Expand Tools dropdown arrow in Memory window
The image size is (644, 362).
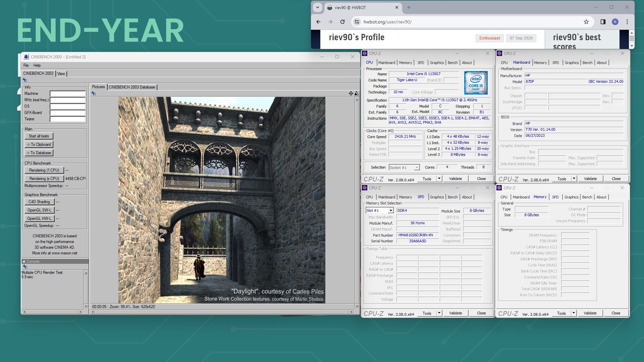pyautogui.click(x=574, y=313)
